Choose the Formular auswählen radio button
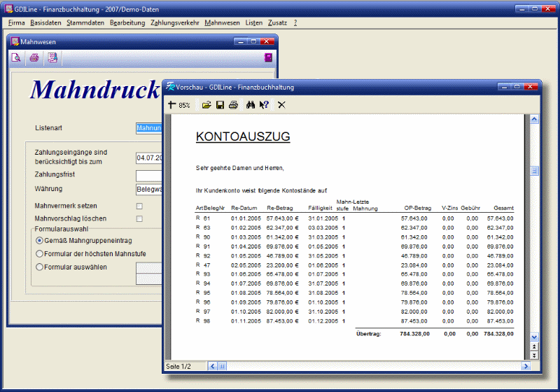 (39, 267)
